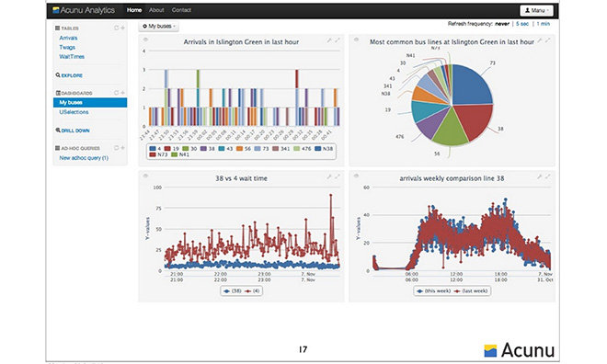This screenshot has width=607, height=364.
Task: Go to the Contact page
Action: [x=181, y=10]
